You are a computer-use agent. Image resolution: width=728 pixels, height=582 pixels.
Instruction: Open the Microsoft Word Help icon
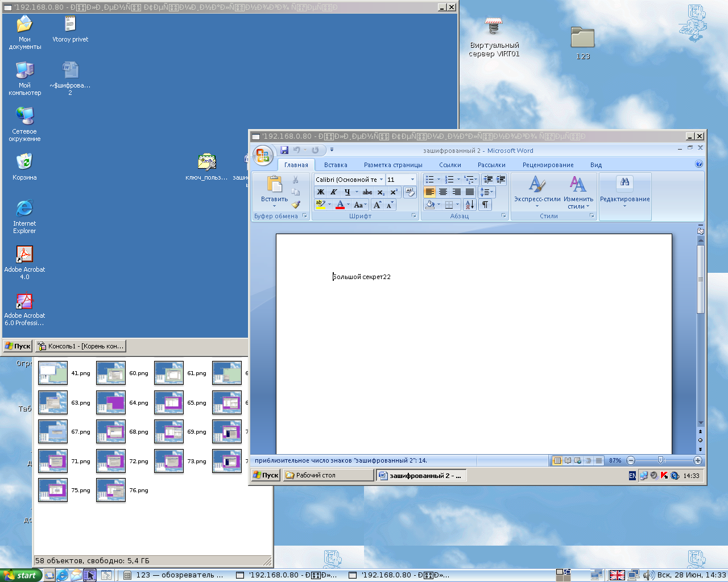tap(699, 164)
